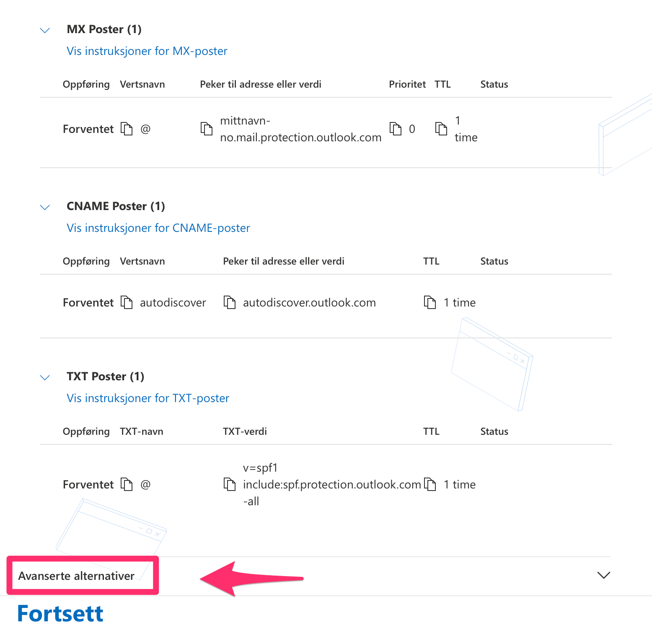Copy the CNAME hostname autodiscover
Screen dimensions: 652x644
[x=127, y=302]
